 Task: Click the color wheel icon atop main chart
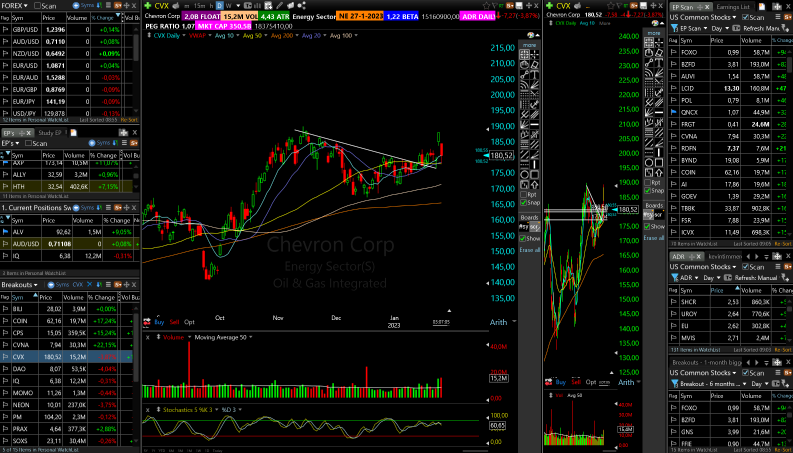pyautogui.click(x=531, y=35)
